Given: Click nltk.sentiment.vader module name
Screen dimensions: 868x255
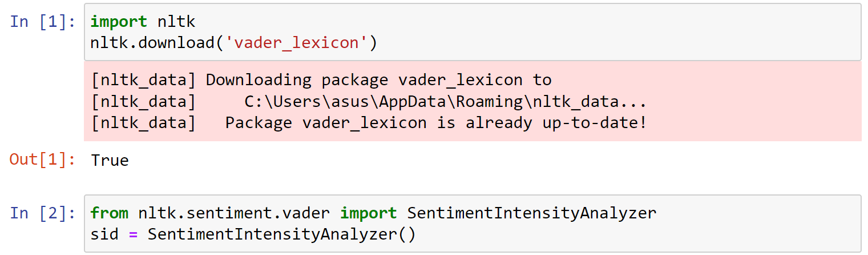Looking at the screenshot, I should click(x=234, y=213).
